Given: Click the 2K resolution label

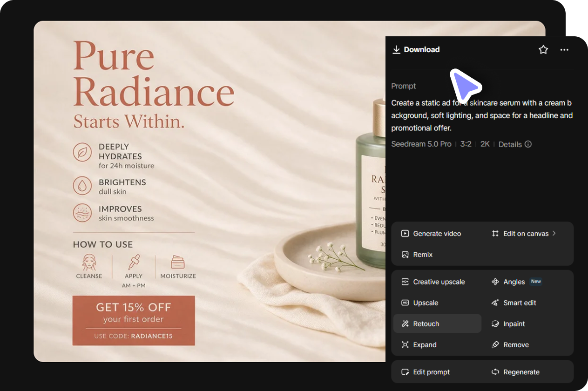Looking at the screenshot, I should coord(485,144).
